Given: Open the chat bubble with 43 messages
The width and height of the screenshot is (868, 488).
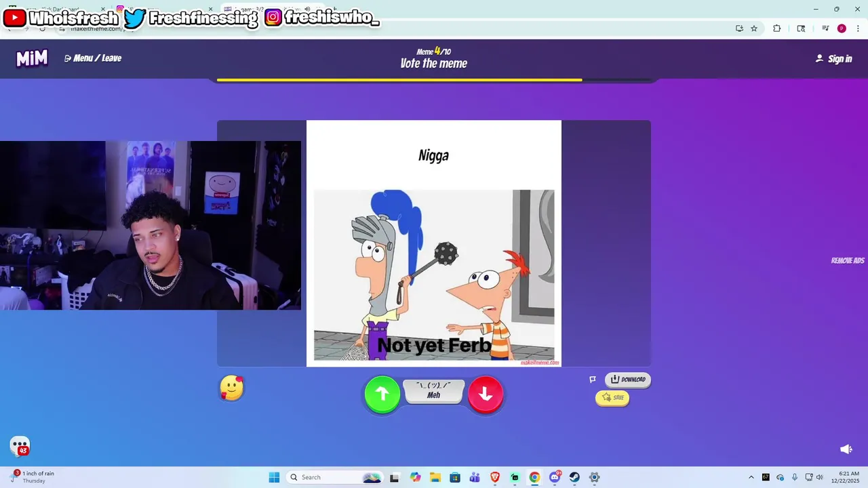Looking at the screenshot, I should pyautogui.click(x=20, y=446).
